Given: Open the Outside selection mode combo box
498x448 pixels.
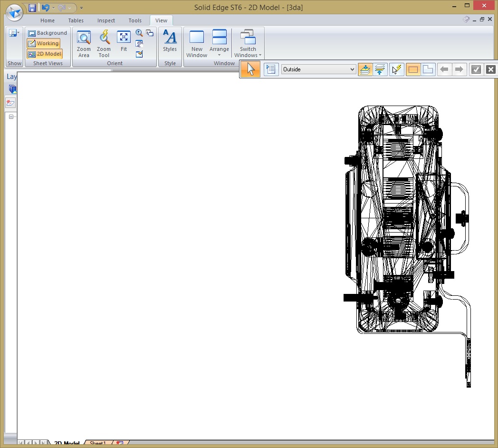Looking at the screenshot, I should [318, 69].
